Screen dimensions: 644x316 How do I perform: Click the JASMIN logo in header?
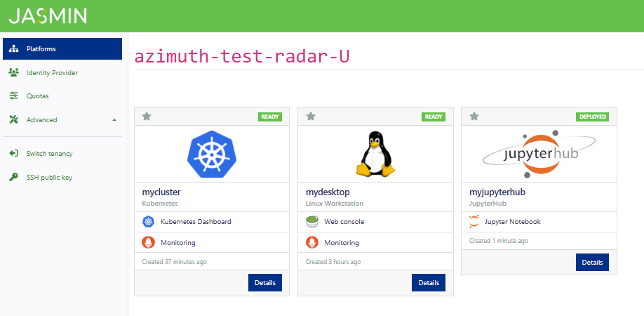(48, 15)
